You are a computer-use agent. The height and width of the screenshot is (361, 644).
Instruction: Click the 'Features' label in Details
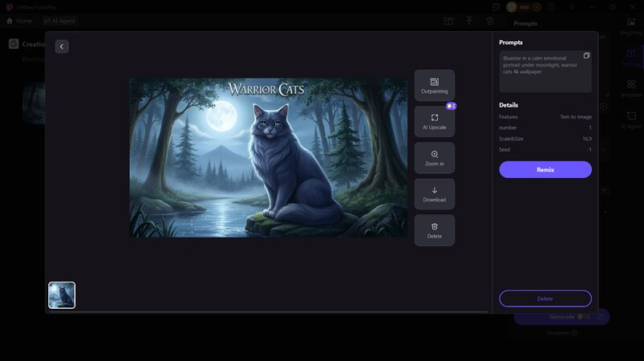508,117
